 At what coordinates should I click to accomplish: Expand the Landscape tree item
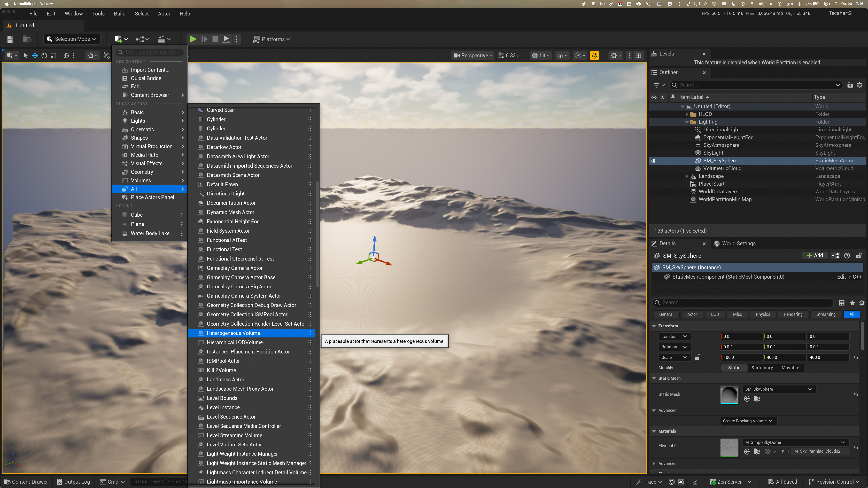(687, 176)
